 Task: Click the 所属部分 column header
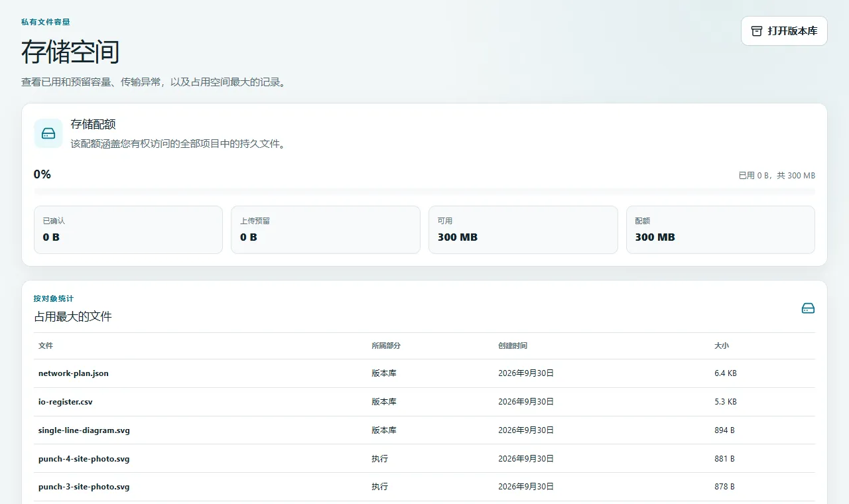pyautogui.click(x=386, y=346)
